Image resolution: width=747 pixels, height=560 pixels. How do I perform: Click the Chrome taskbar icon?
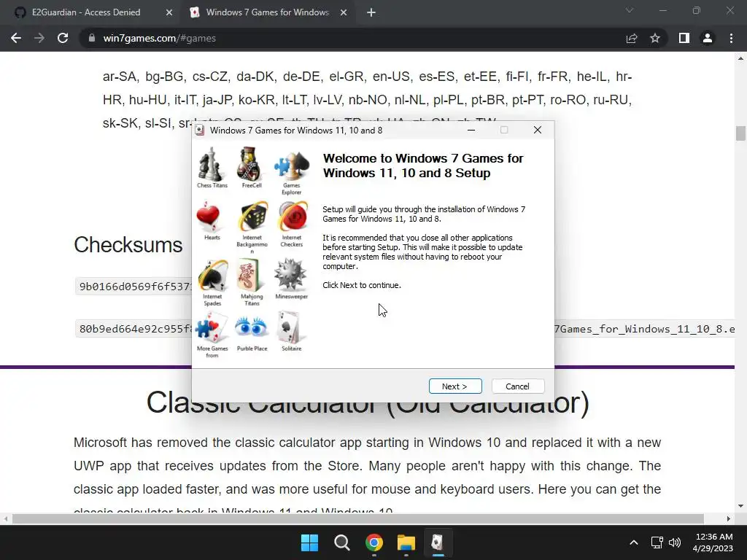374,542
